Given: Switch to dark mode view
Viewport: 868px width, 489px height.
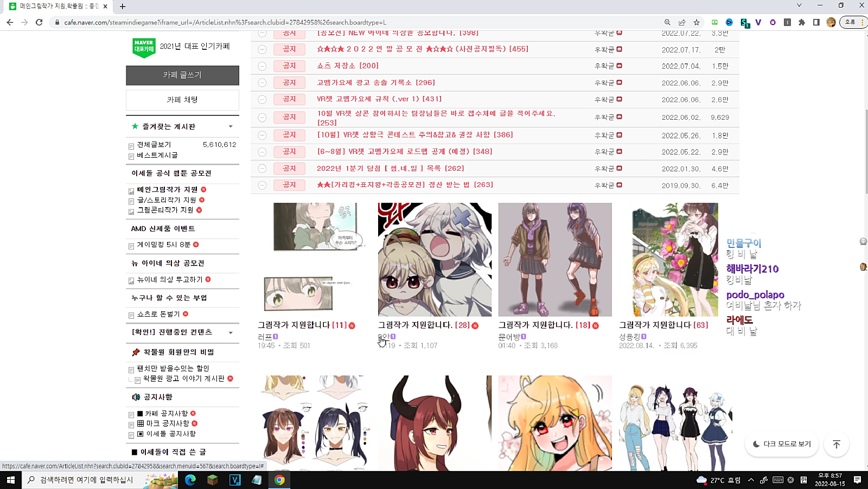Looking at the screenshot, I should click(782, 444).
